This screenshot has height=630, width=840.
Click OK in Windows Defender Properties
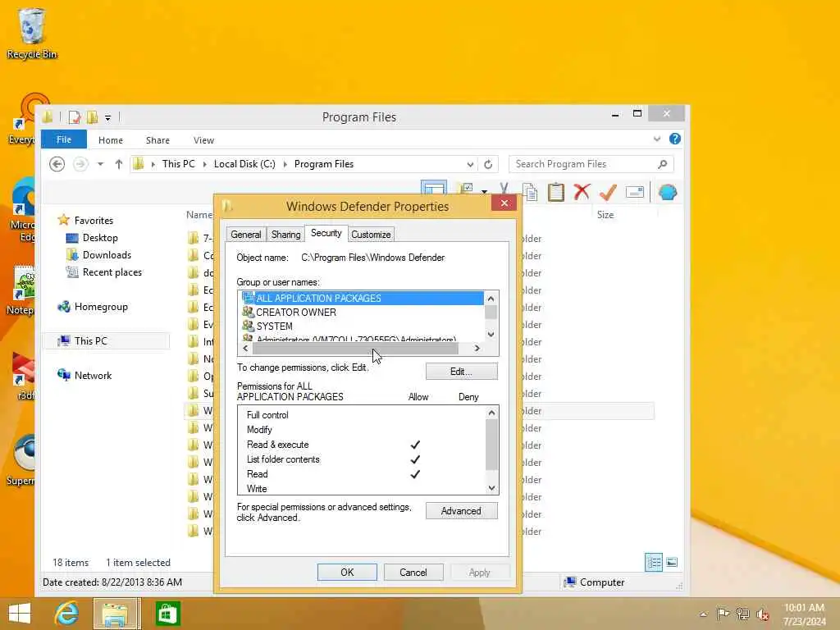point(347,572)
